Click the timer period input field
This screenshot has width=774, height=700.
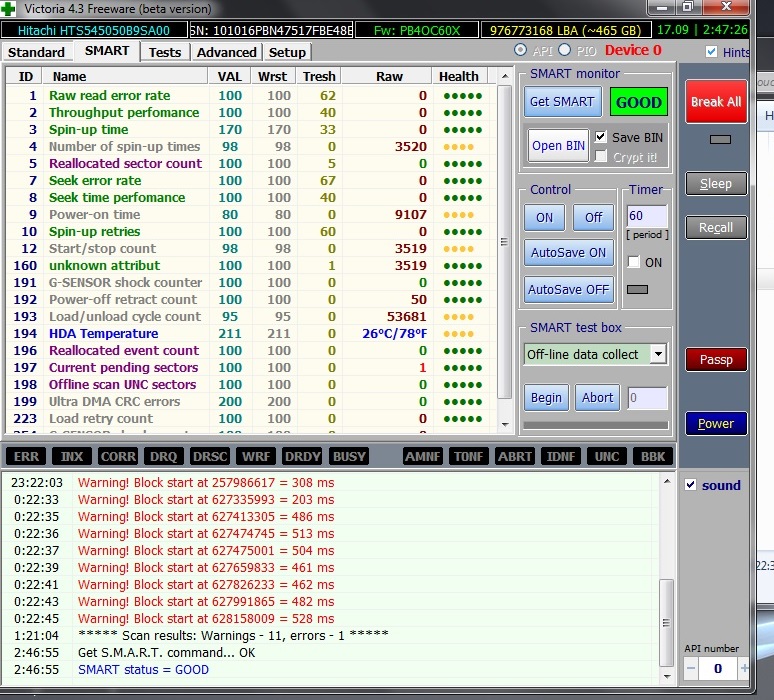646,216
